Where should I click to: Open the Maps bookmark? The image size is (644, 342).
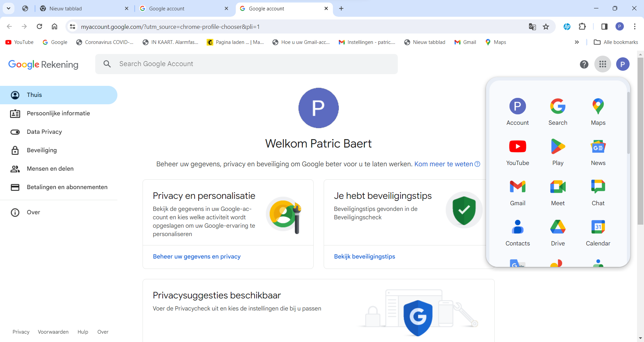[495, 42]
